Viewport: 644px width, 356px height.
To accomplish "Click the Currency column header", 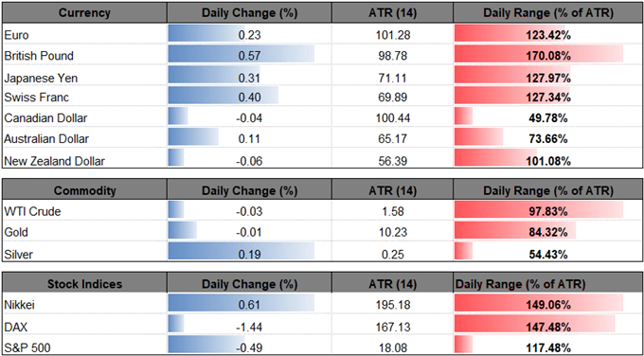I will [84, 13].
